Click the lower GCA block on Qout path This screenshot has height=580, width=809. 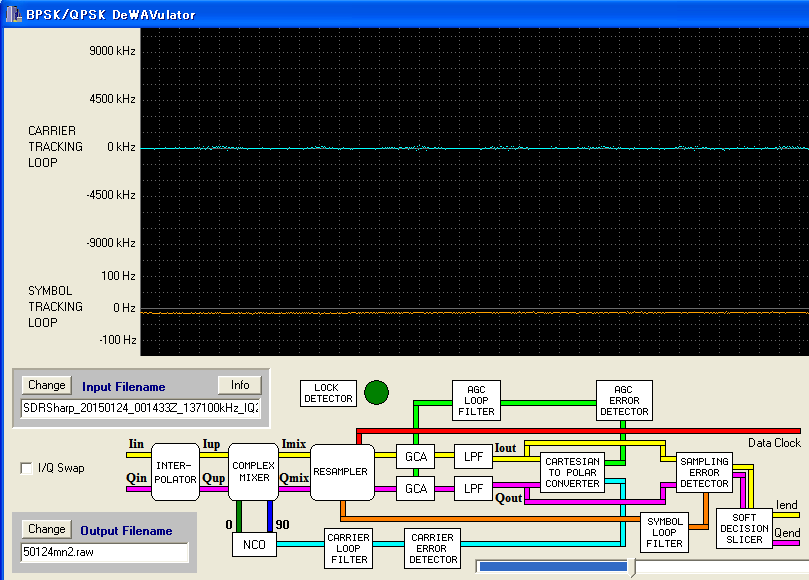point(416,488)
